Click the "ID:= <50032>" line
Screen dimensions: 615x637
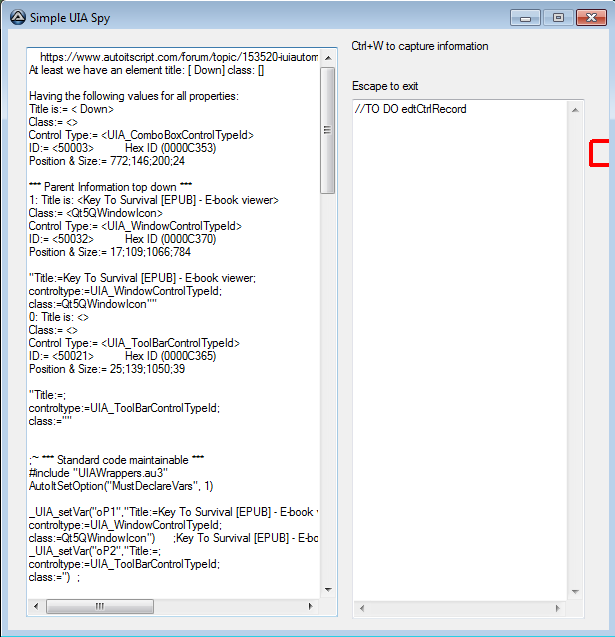122,239
